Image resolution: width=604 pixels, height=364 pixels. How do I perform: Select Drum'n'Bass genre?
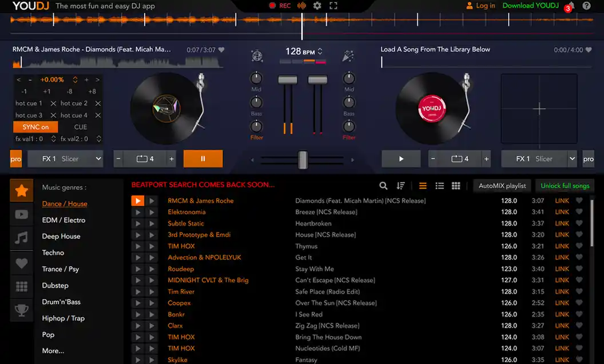pos(61,302)
